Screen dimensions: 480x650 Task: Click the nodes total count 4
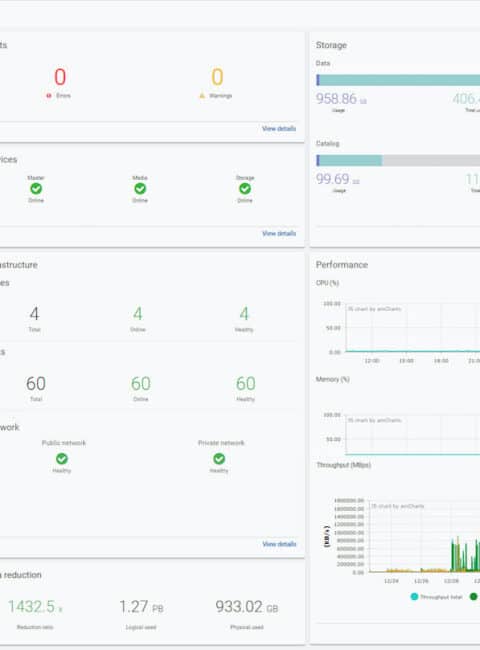pyautogui.click(x=34, y=314)
